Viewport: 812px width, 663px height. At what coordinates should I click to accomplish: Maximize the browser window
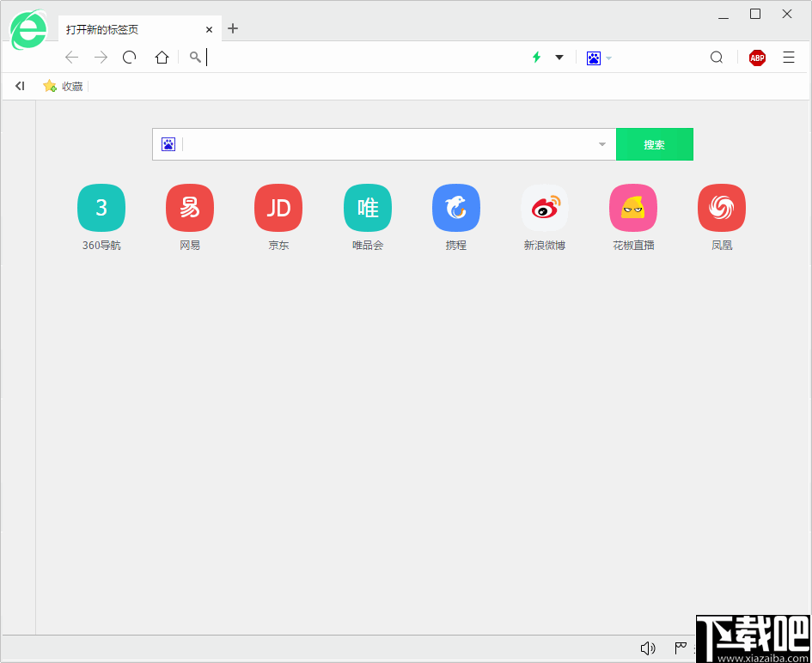(755, 14)
